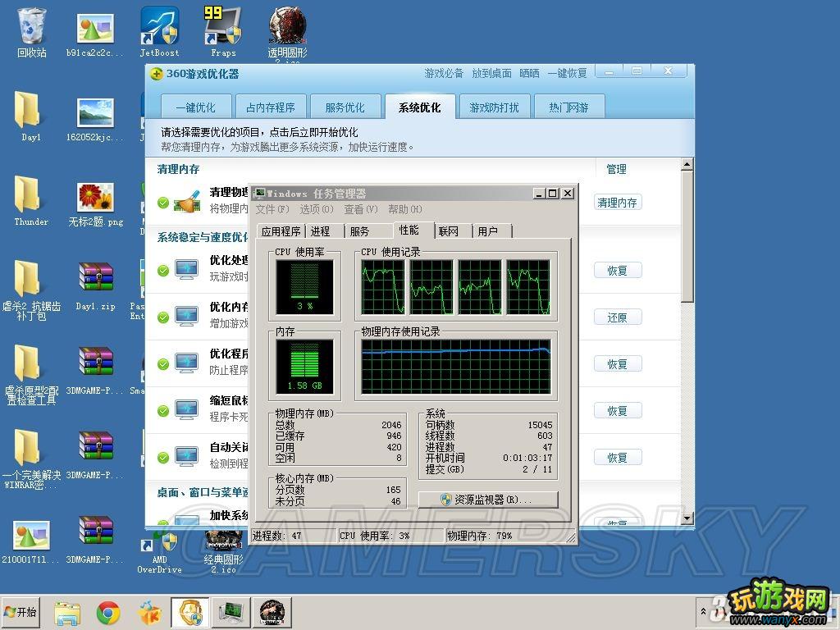Open the 帮助(H) menu in Task Manager

(405, 209)
